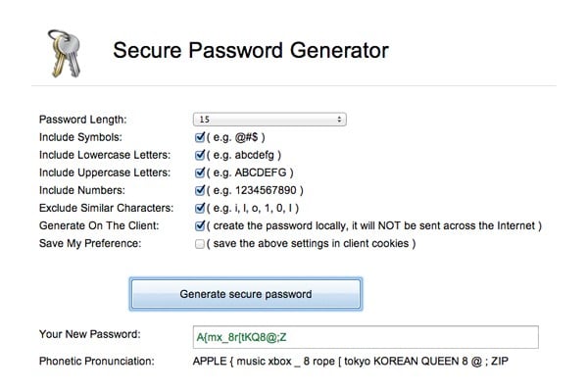Click inside the new password text field
Viewport: 588px width, 392px height.
pos(365,336)
